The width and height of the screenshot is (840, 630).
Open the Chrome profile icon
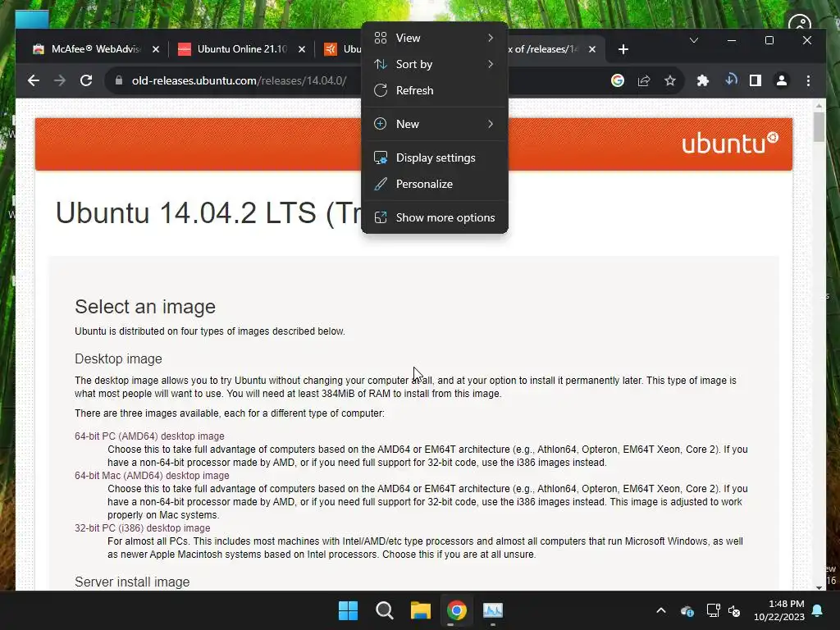(x=782, y=80)
